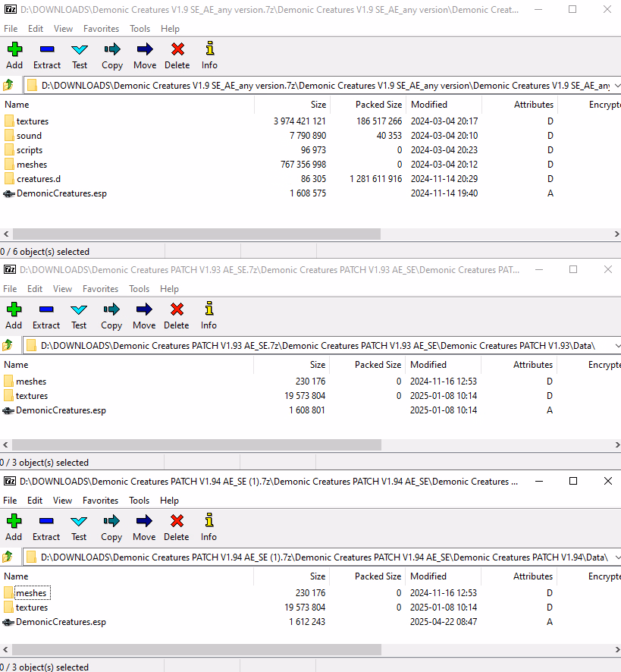Image resolution: width=621 pixels, height=672 pixels.
Task: Click Extract icon in the V1.9 window
Action: pos(47,49)
